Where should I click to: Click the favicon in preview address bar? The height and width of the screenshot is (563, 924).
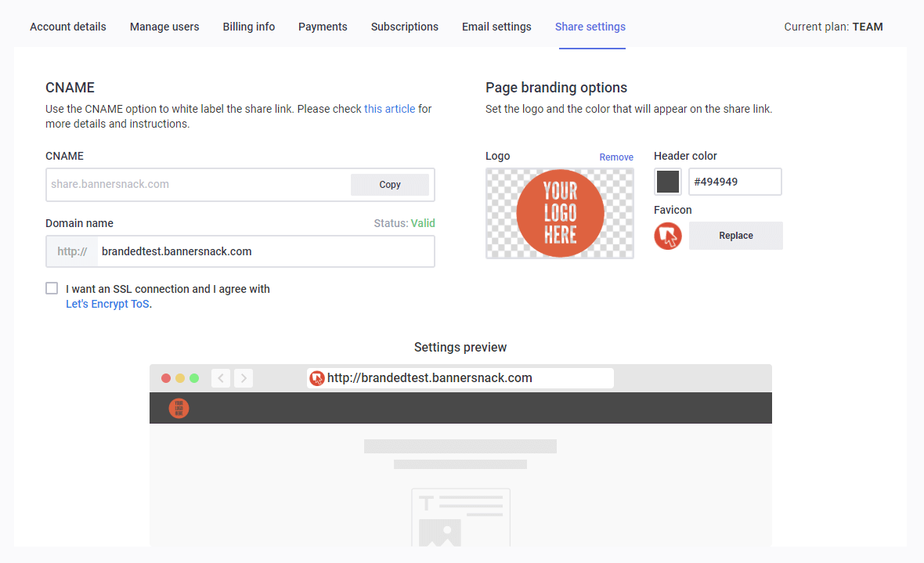coord(317,378)
